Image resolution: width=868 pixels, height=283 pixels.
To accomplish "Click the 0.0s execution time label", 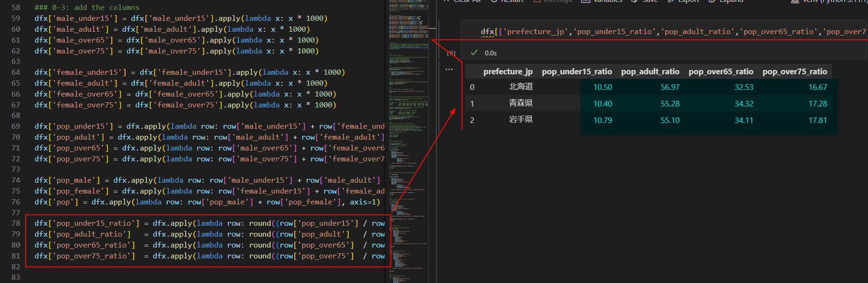I will [491, 53].
